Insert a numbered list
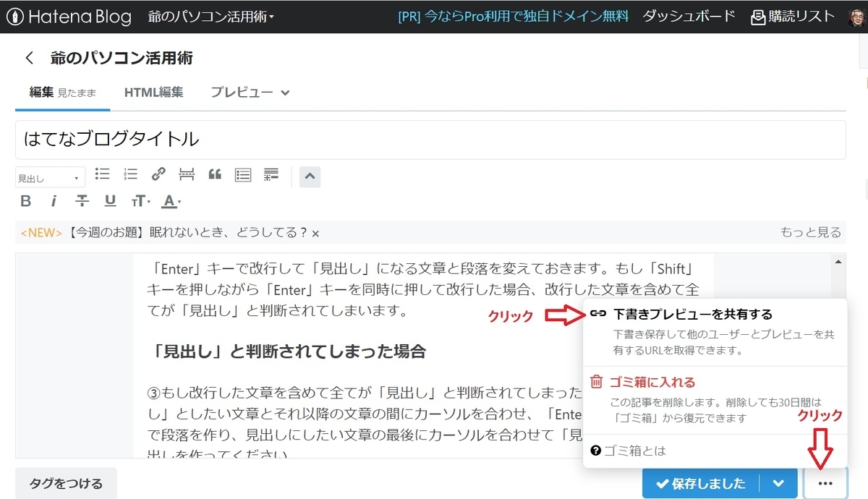This screenshot has width=868, height=499. [131, 174]
